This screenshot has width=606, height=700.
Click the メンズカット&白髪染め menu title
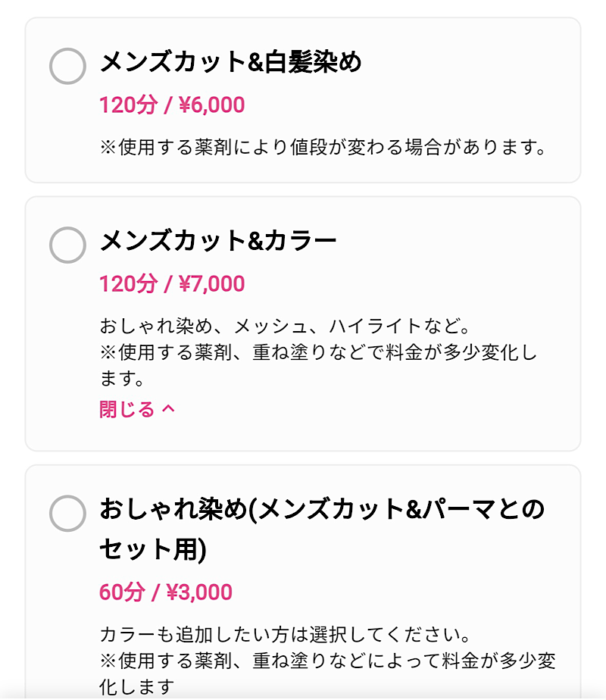[x=231, y=62]
